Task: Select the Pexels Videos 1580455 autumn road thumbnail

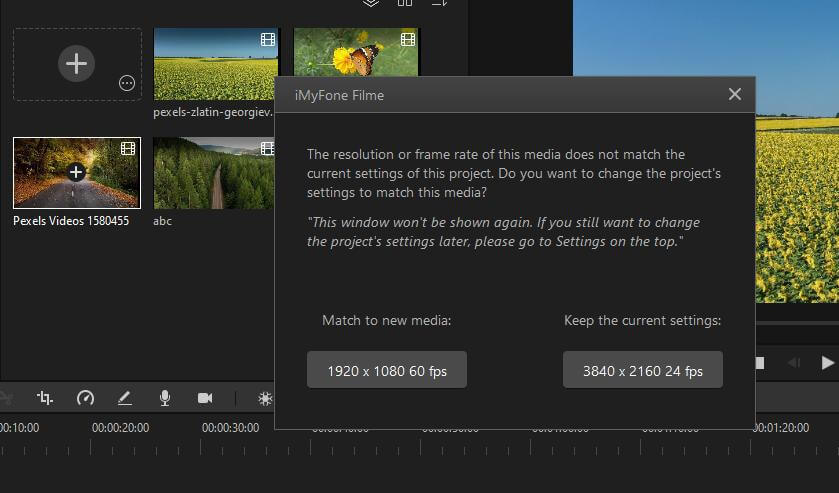Action: coord(77,173)
